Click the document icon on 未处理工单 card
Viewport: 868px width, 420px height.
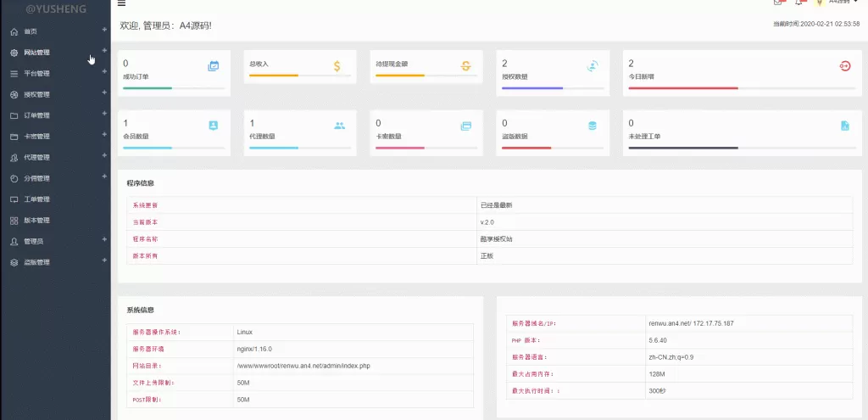tap(844, 126)
